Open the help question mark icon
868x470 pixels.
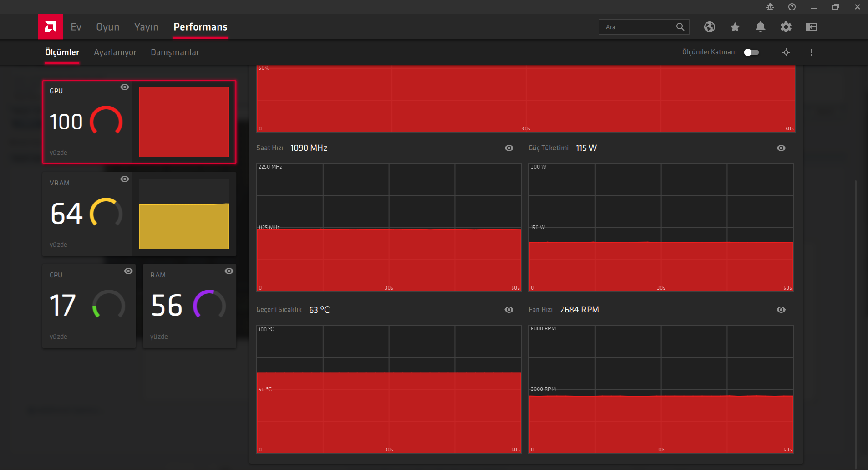792,7
